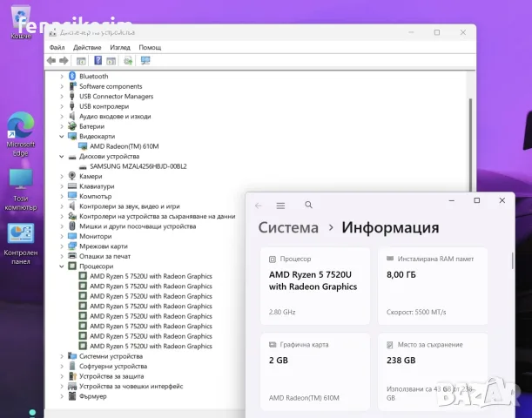Collapse the Видеокарти category
The height and width of the screenshot is (418, 532).
(x=62, y=137)
